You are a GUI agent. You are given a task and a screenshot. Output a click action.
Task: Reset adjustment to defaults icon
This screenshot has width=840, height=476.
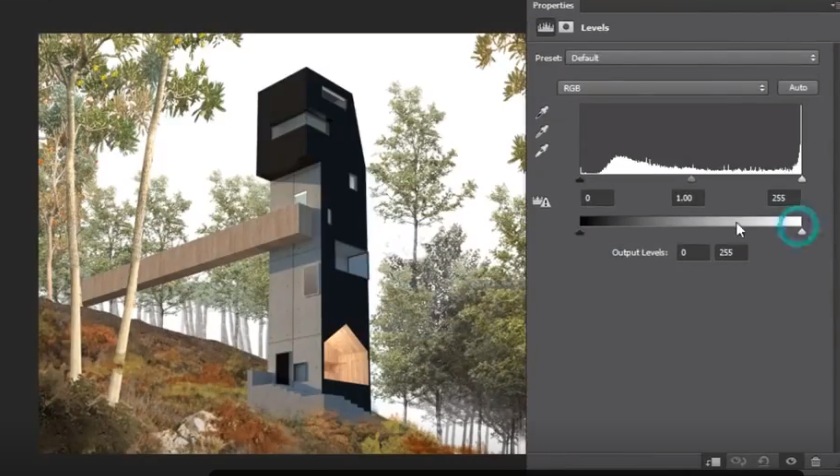(764, 461)
